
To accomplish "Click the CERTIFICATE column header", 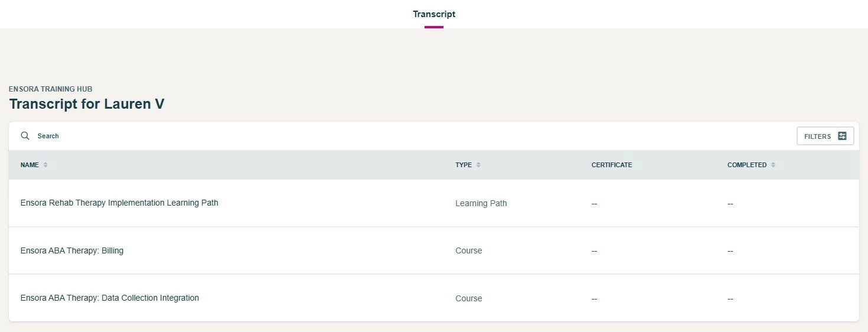I will point(612,165).
